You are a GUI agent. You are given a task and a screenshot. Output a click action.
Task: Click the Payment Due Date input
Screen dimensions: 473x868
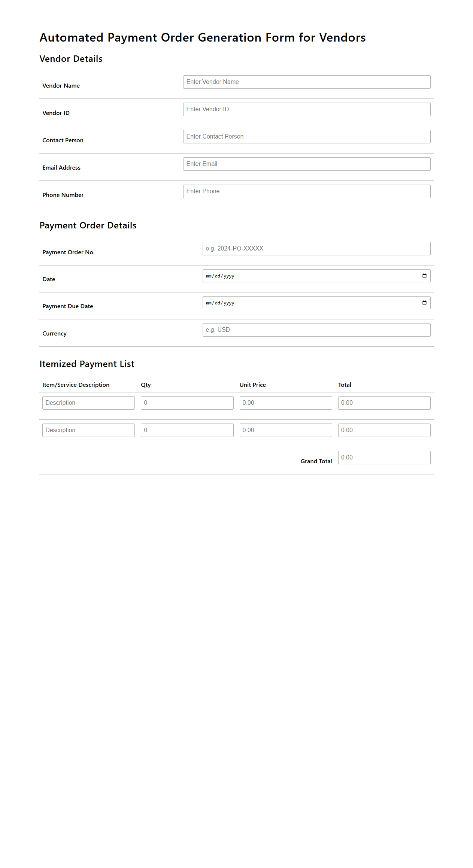(x=307, y=303)
